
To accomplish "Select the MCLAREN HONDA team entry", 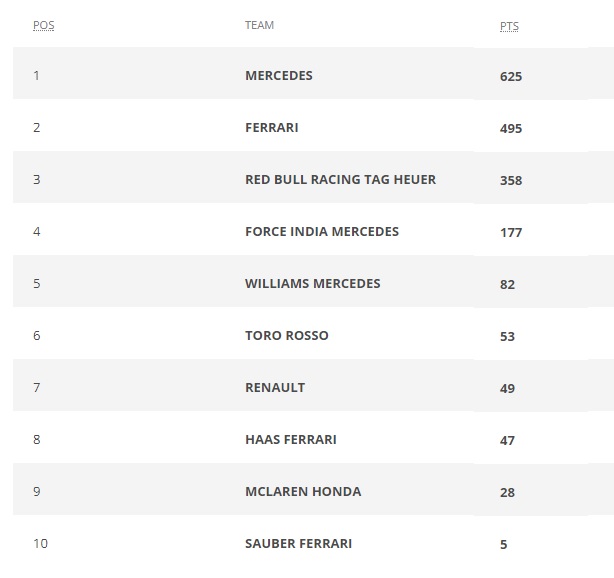I will [303, 491].
